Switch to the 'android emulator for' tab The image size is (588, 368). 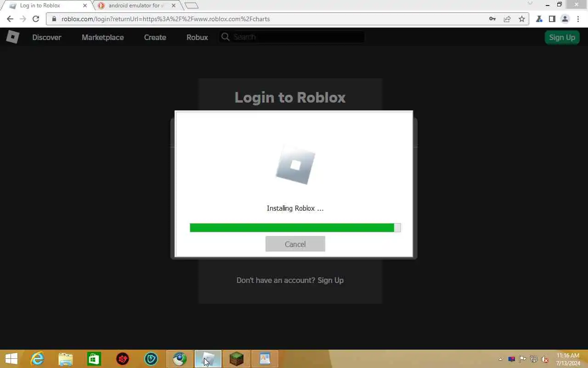click(136, 6)
